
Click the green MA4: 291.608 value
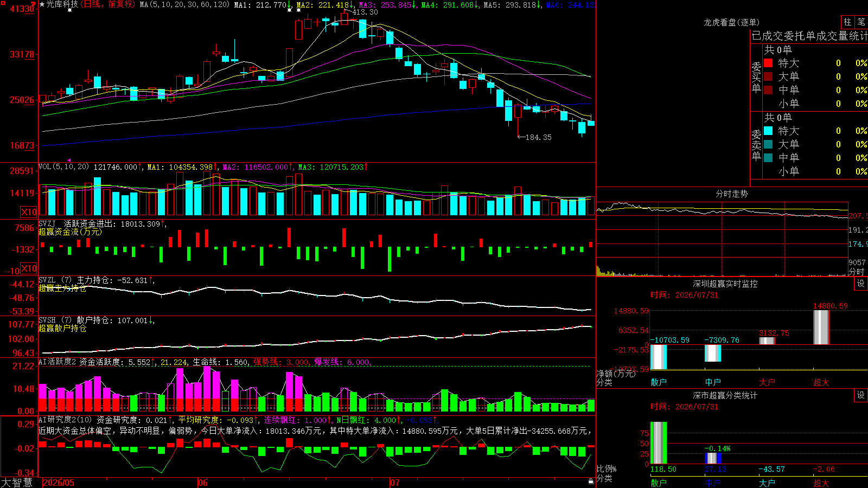[x=450, y=4]
